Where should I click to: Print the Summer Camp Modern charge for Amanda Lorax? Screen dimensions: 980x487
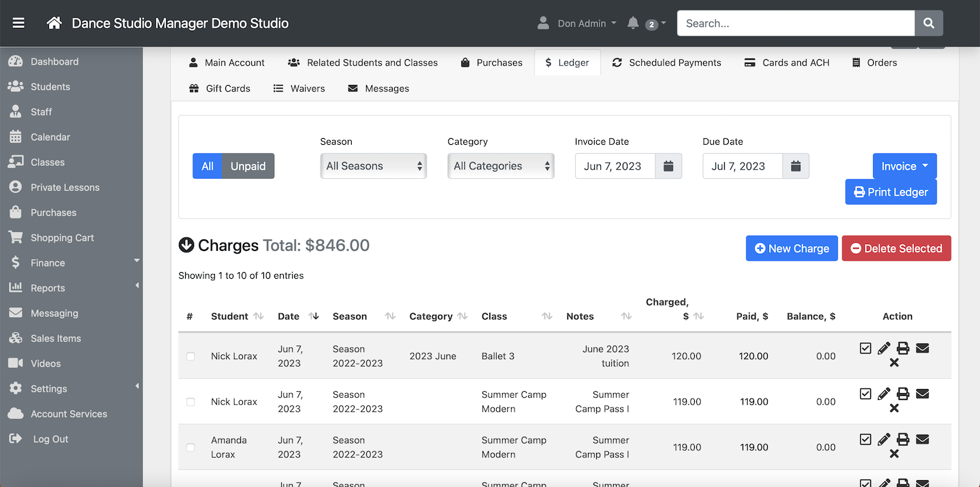903,439
